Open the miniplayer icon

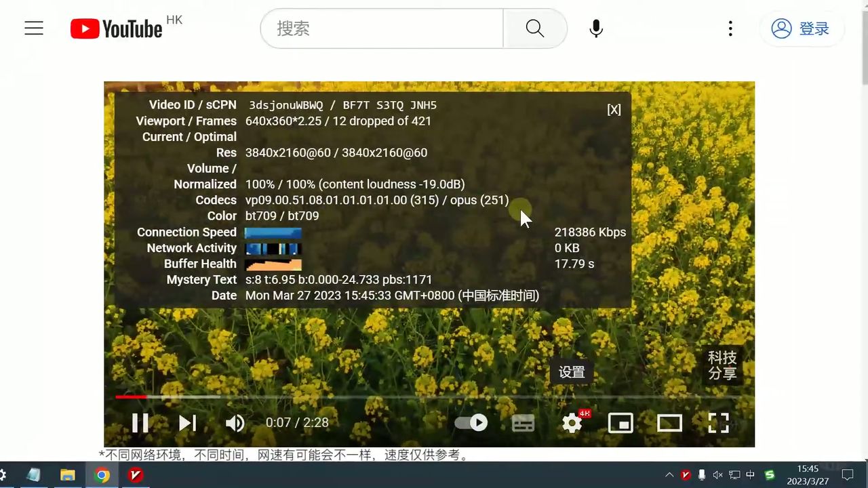pyautogui.click(x=620, y=422)
